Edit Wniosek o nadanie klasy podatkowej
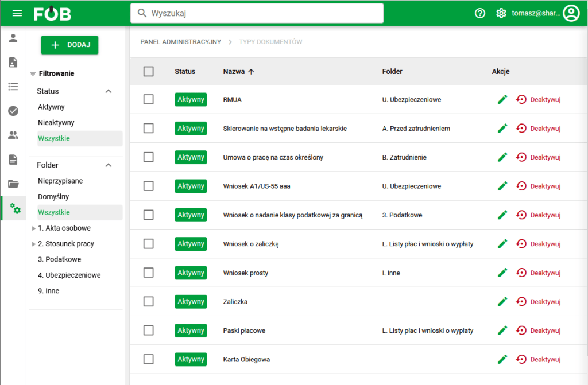The image size is (588, 385). [x=502, y=215]
